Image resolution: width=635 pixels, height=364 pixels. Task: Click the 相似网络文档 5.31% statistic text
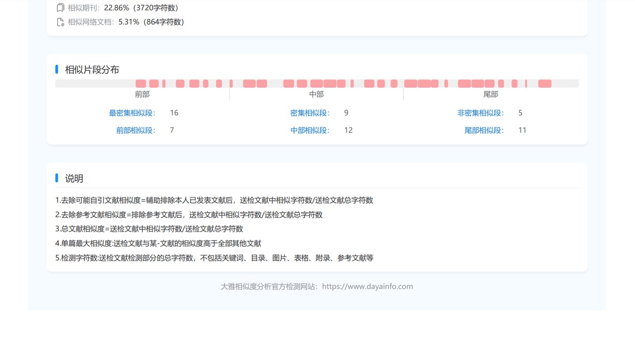point(127,22)
